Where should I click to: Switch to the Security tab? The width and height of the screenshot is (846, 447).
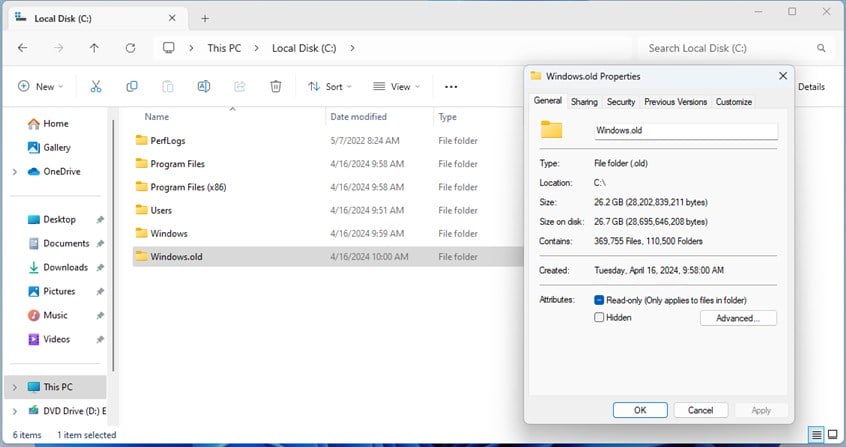620,101
